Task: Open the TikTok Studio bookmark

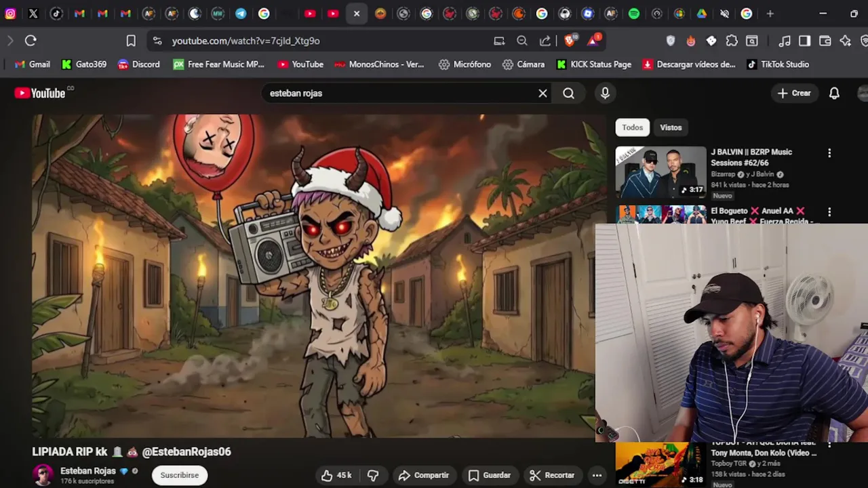Action: tap(778, 64)
